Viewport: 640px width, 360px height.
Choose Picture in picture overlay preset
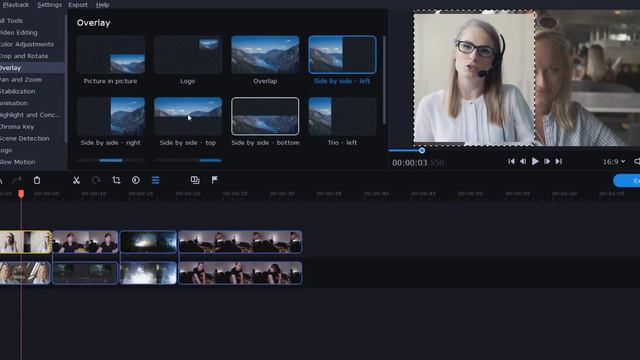(x=111, y=55)
